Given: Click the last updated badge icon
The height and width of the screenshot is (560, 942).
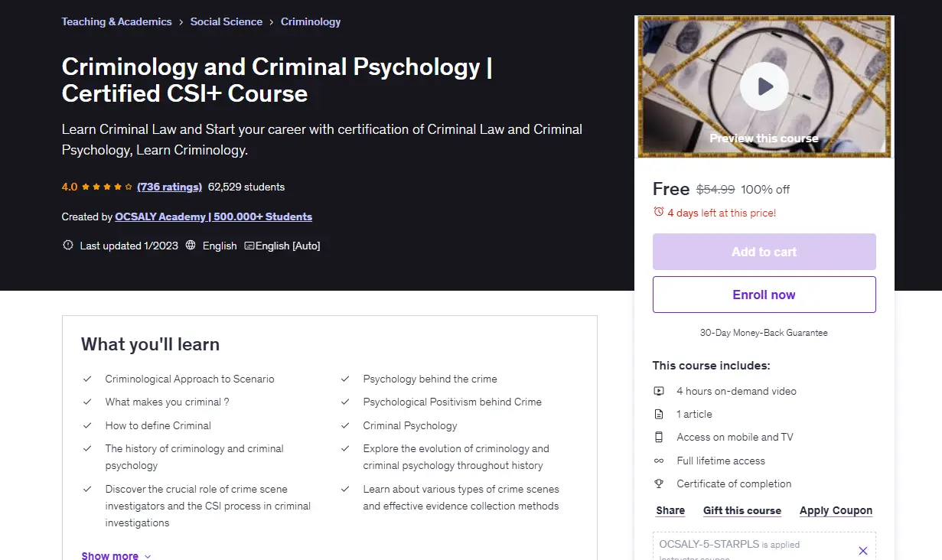Looking at the screenshot, I should [67, 246].
